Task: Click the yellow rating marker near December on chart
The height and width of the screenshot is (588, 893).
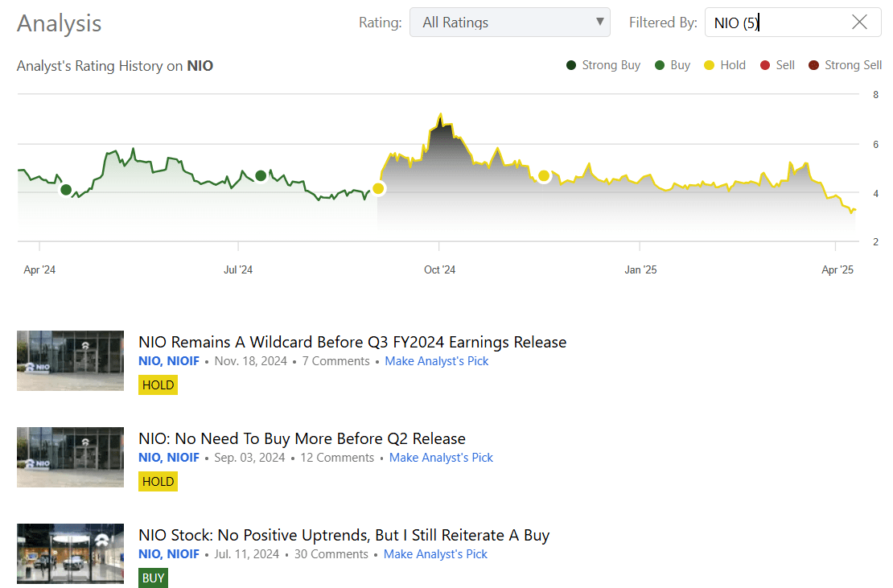Action: point(544,175)
